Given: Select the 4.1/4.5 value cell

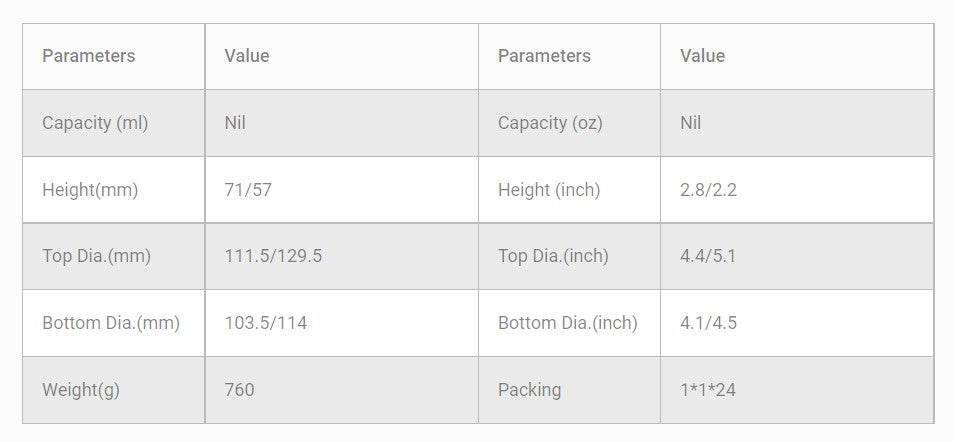Looking at the screenshot, I should click(708, 323).
